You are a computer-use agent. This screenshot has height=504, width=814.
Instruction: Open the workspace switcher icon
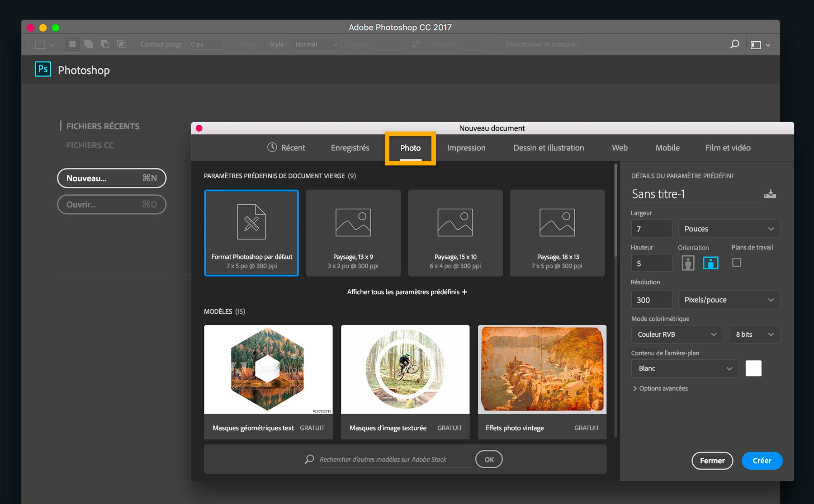coord(760,45)
